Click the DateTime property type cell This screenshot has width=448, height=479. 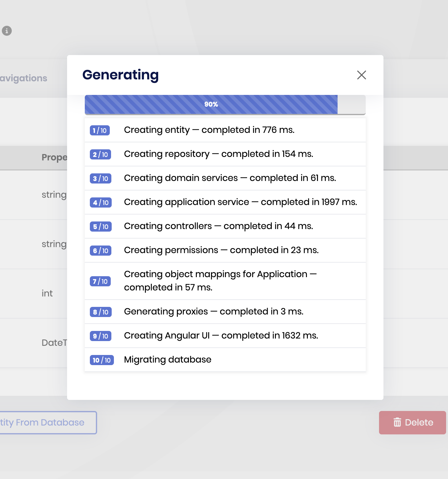(54, 343)
